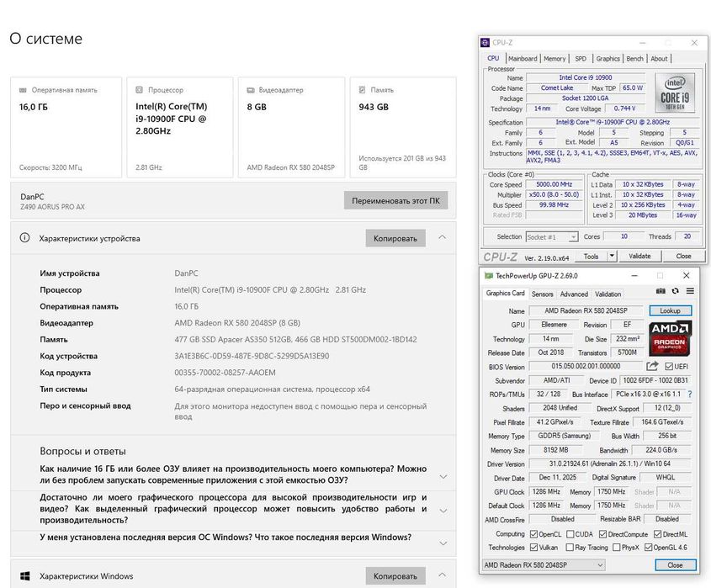Click the Close button in the CPU-Z footer
The height and width of the screenshot is (588, 711).
coord(683,256)
